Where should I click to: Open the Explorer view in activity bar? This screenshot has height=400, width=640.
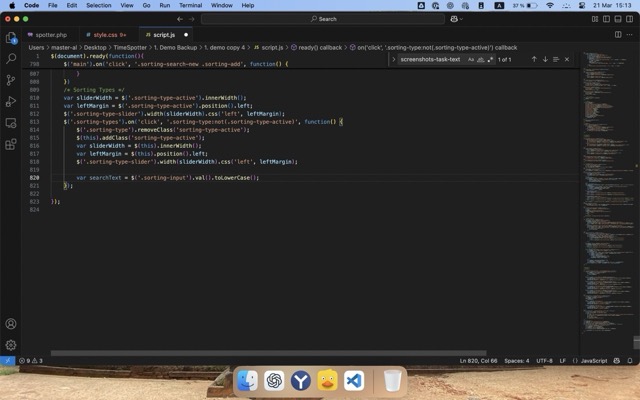coord(11,37)
